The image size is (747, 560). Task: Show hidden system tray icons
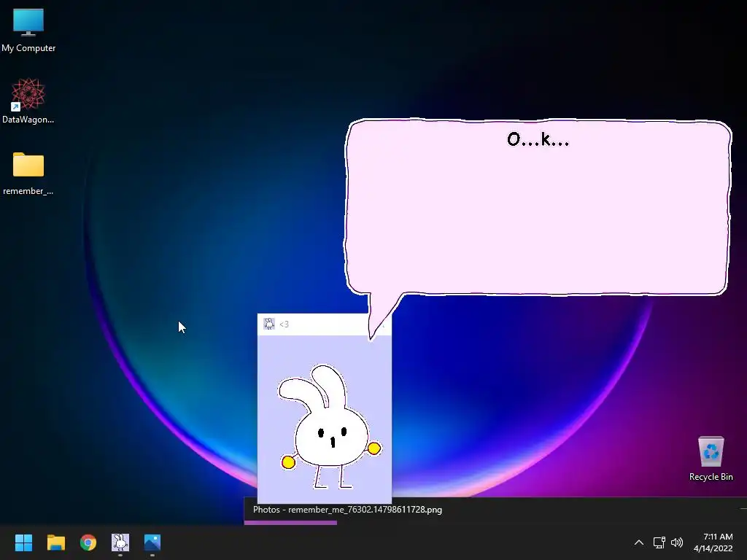[639, 542]
